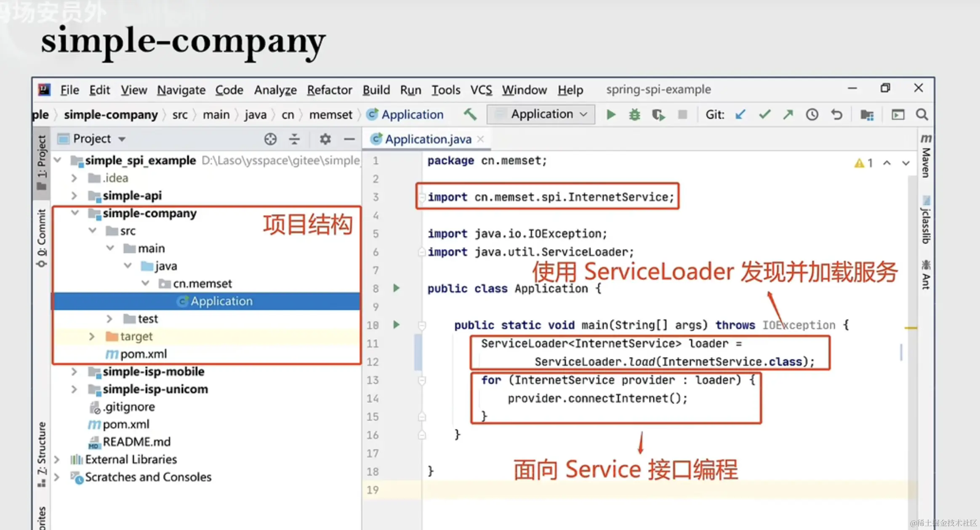This screenshot has width=980, height=530.
Task: Open Git history clock icon
Action: (x=812, y=114)
